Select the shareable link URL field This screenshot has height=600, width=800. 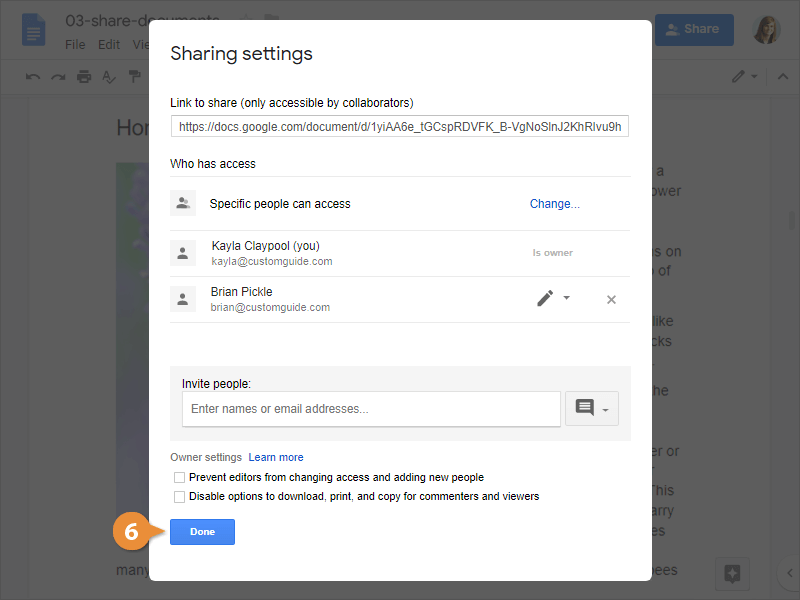(399, 127)
